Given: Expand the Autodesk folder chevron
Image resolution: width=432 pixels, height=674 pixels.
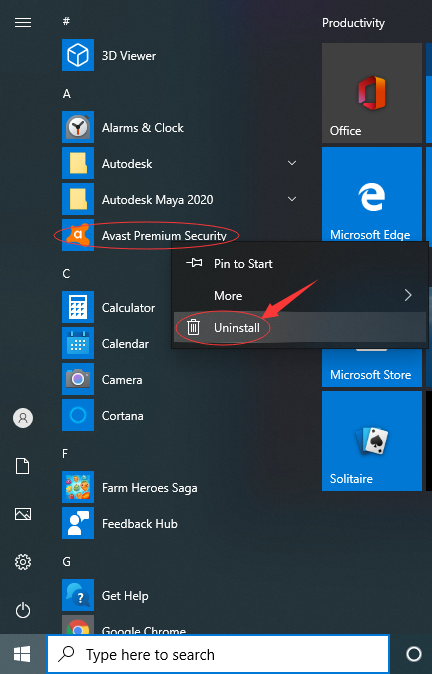Looking at the screenshot, I should click(x=292, y=163).
